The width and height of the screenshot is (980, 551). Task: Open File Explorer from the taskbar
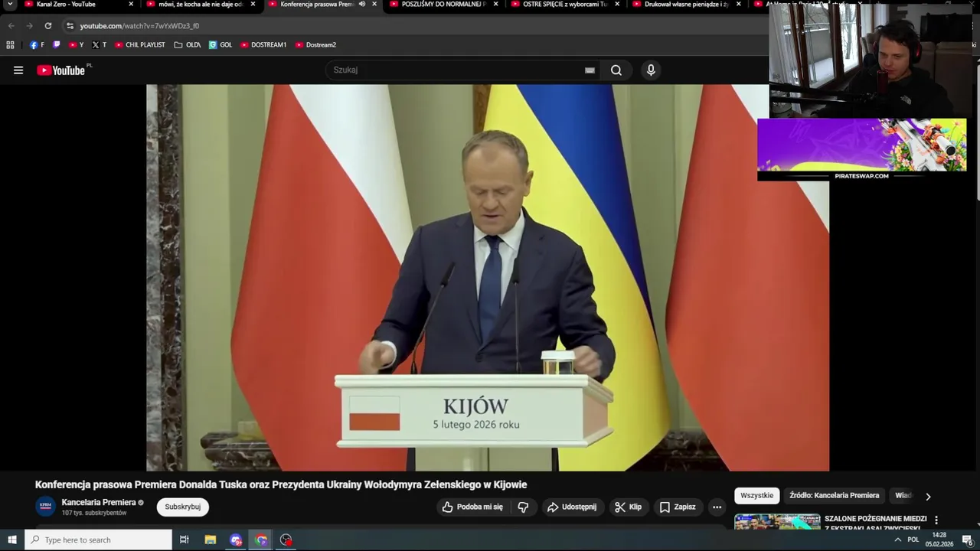[x=211, y=540]
